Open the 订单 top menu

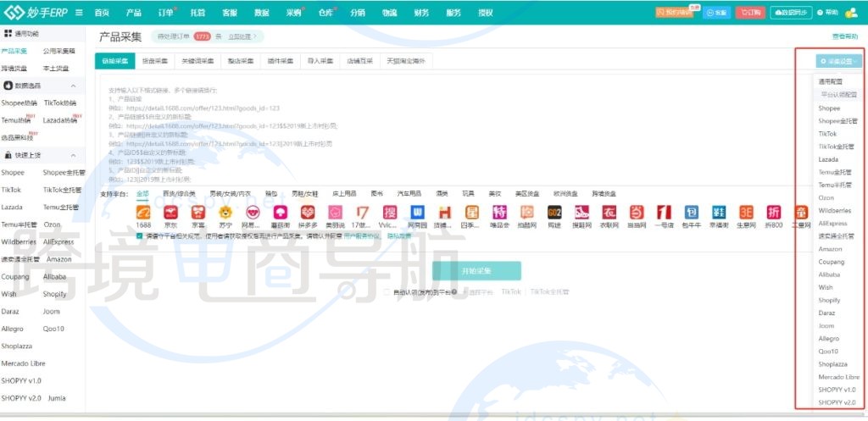[x=166, y=12]
